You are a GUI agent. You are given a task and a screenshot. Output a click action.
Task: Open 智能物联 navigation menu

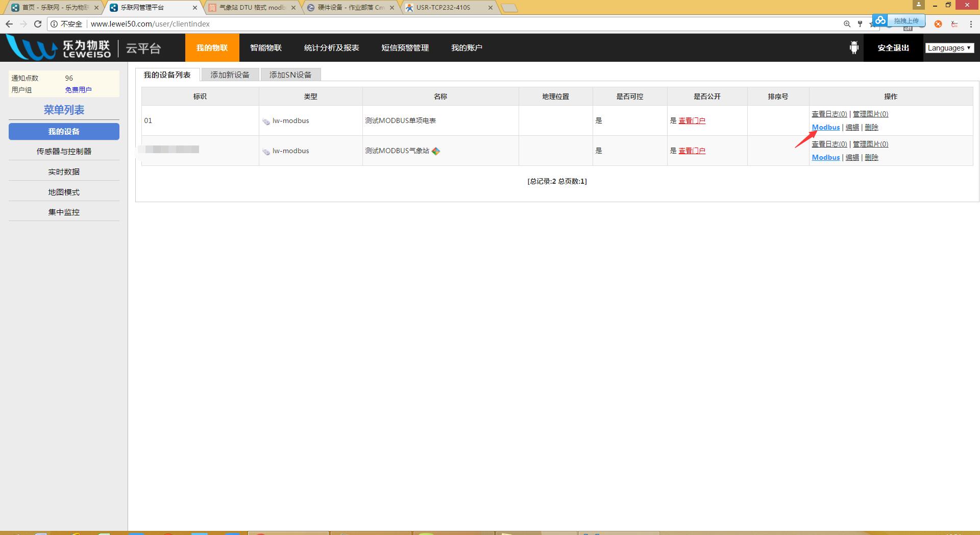pyautogui.click(x=266, y=47)
